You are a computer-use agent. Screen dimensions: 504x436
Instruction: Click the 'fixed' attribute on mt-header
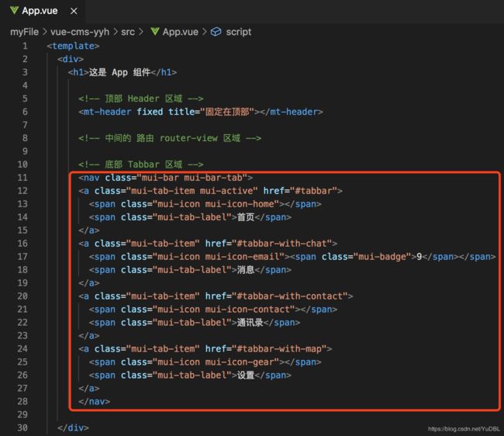(x=150, y=112)
